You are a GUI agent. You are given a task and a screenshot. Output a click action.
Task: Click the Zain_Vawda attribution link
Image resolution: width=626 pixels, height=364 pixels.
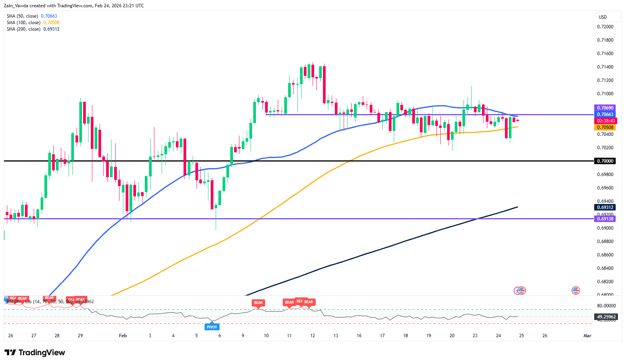click(17, 5)
